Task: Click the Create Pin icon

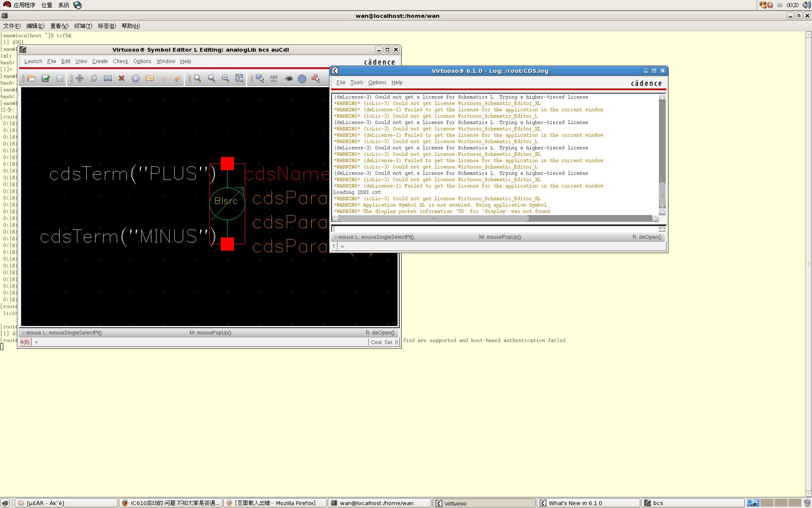Action: tap(288, 78)
